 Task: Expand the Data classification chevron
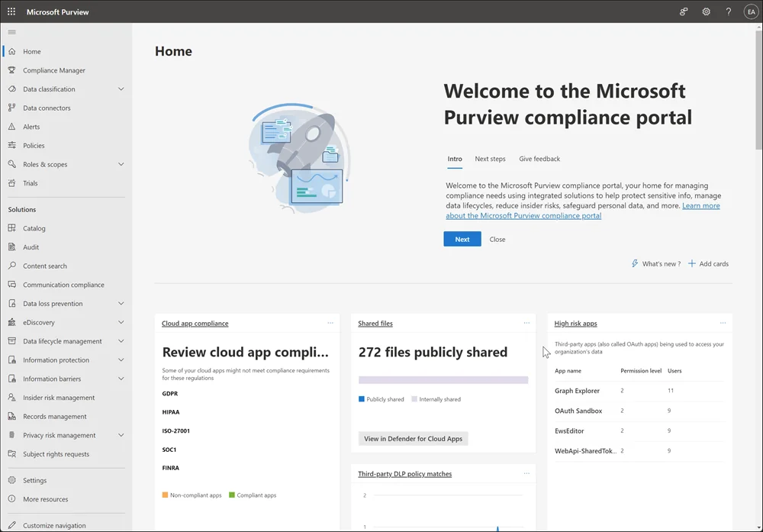(x=121, y=89)
